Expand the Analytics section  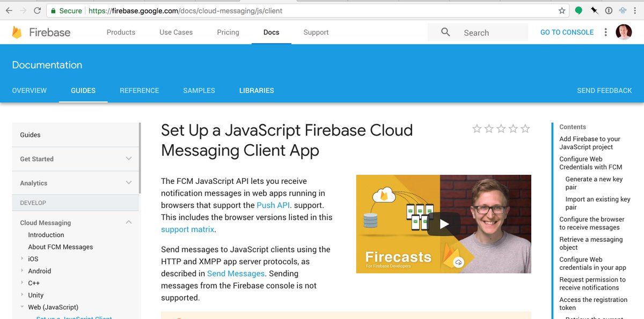[x=129, y=183]
